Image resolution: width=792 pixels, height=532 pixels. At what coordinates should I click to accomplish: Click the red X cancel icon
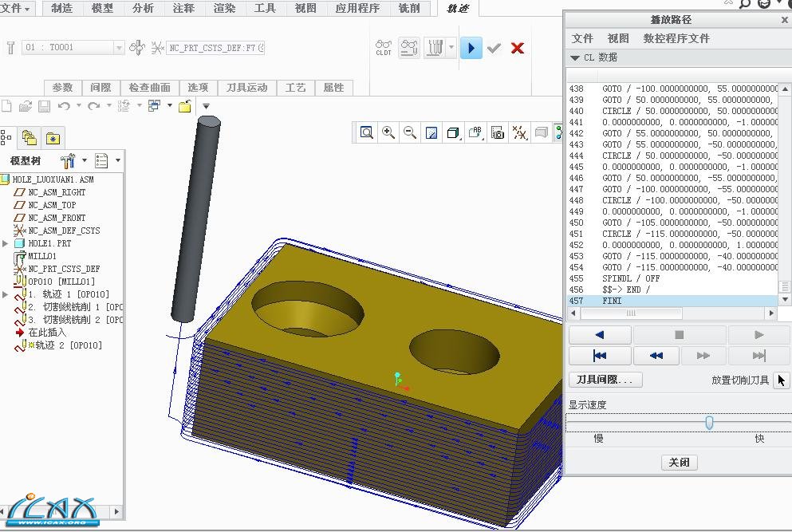point(518,48)
